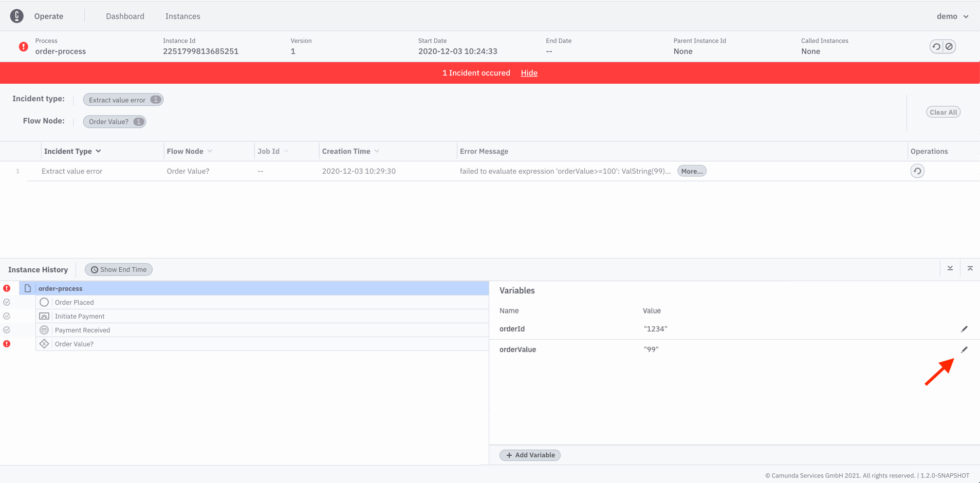Retry the instance using header retry icon
The width and height of the screenshot is (980, 483).
point(936,47)
